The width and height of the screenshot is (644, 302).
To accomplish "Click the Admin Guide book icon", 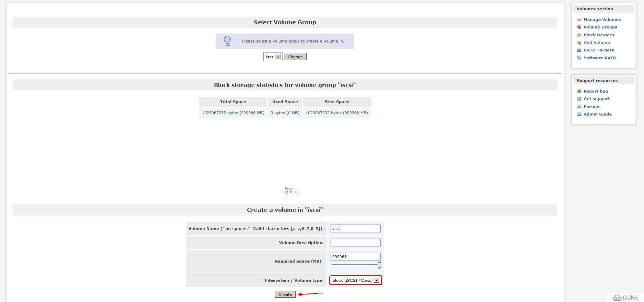I will 579,114.
